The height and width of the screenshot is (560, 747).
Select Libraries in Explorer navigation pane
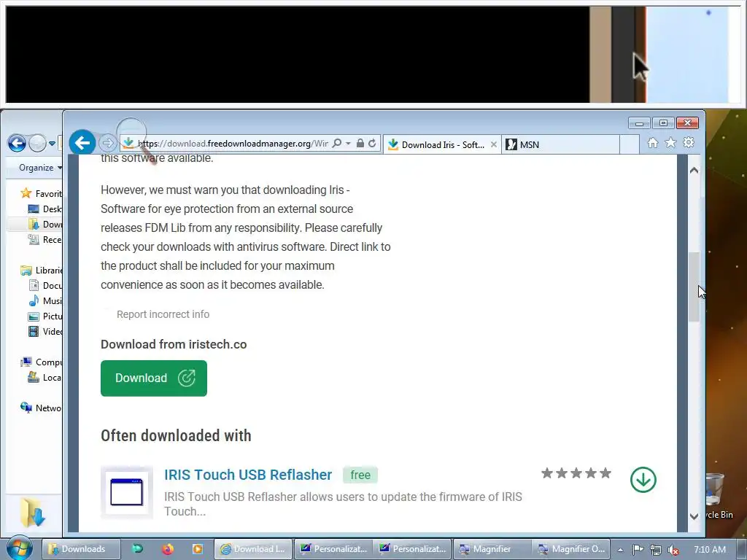click(x=41, y=271)
